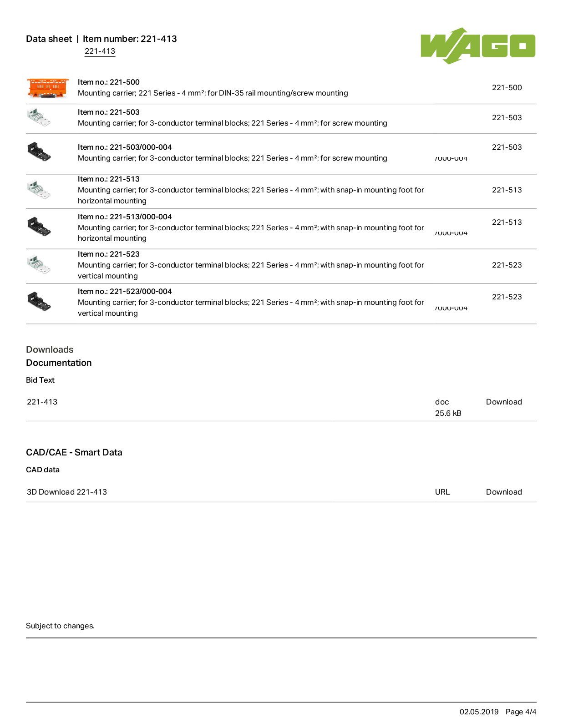Select the Item no.: 221-523/000-004 title
The height and width of the screenshot is (728, 563).
pyautogui.click(x=125, y=291)
